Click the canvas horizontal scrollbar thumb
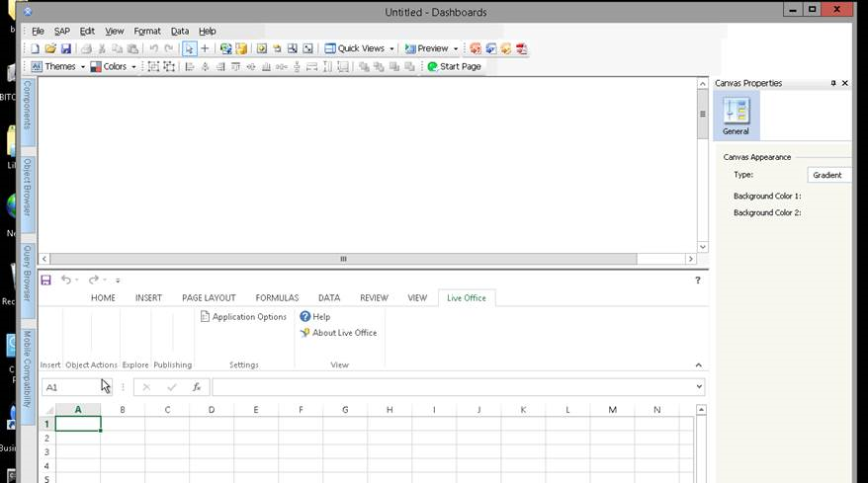Image resolution: width=868 pixels, height=483 pixels. click(343, 259)
